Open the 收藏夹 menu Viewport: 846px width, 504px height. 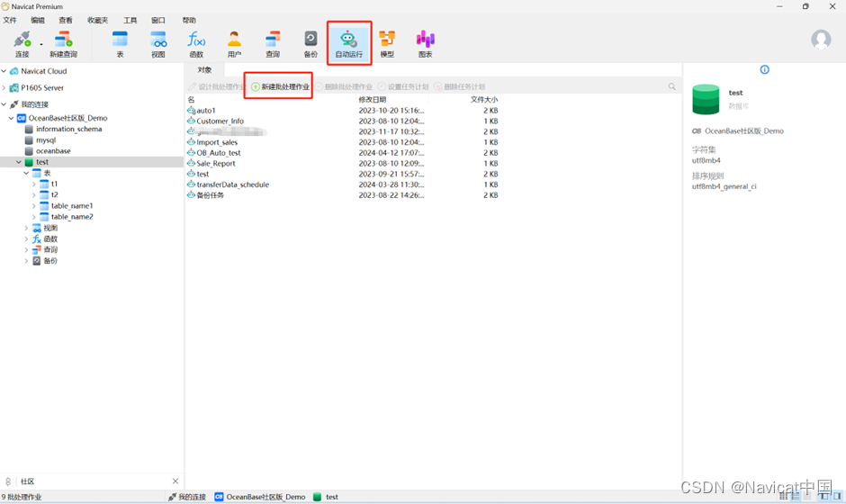[x=98, y=20]
